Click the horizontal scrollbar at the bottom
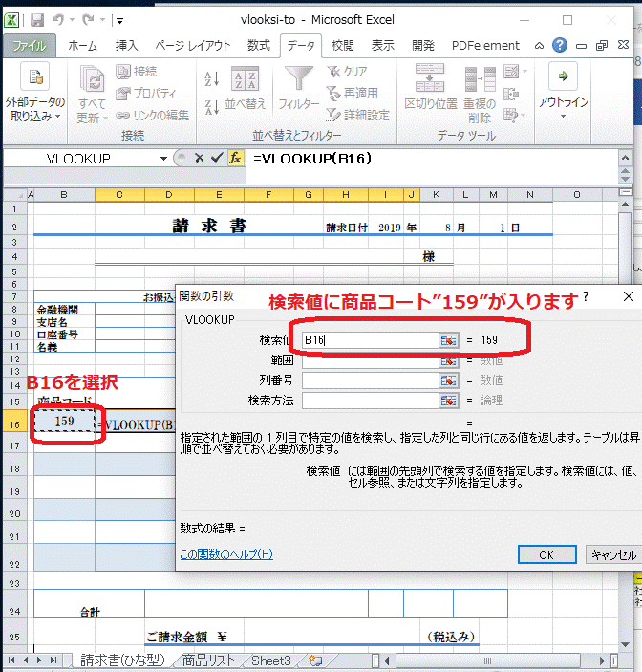Image resolution: width=642 pixels, height=672 pixels. pos(478,661)
